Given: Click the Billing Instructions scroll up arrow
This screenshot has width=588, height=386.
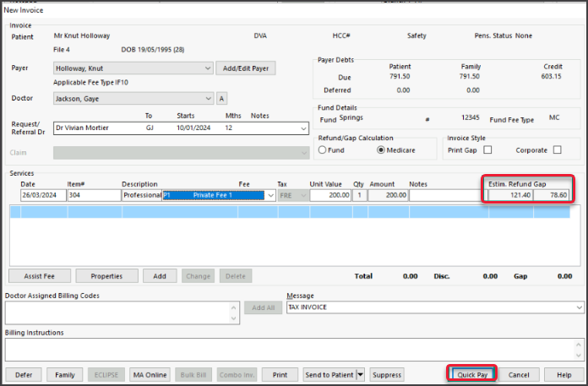Looking at the screenshot, I should tap(579, 345).
